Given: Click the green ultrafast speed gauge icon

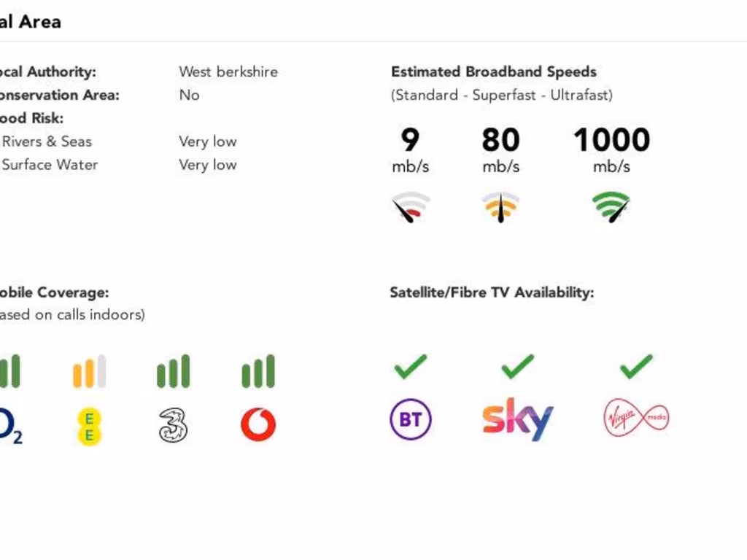Looking at the screenshot, I should click(611, 207).
